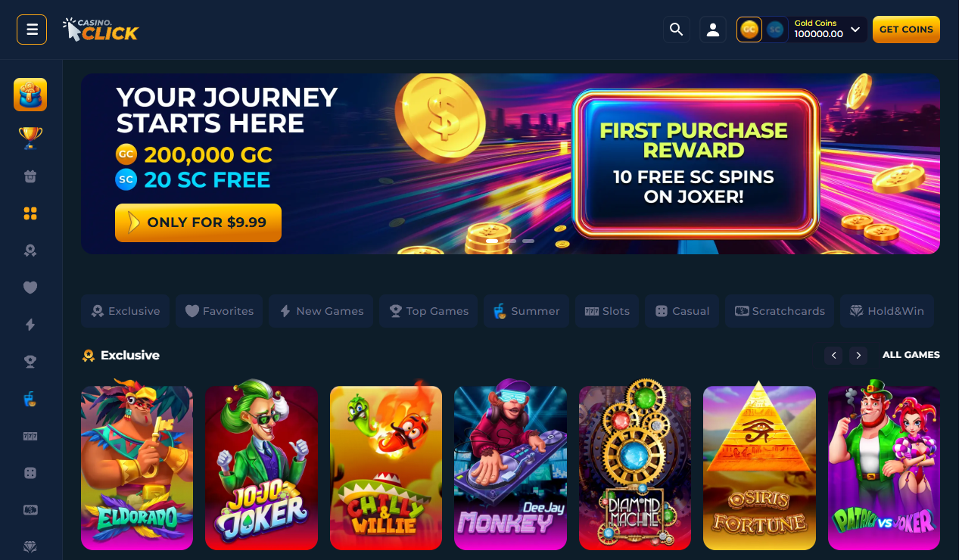
Task: Open the Diamond Machine game thumbnail
Action: (635, 468)
